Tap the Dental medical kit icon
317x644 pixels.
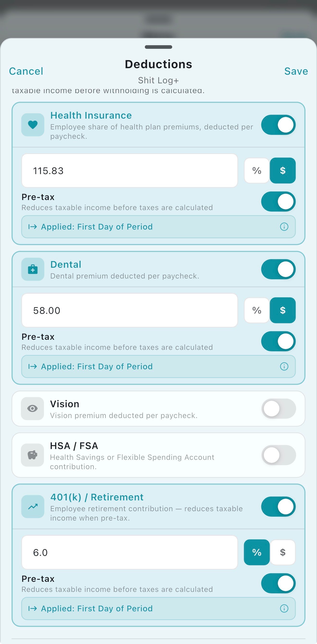coord(33,269)
